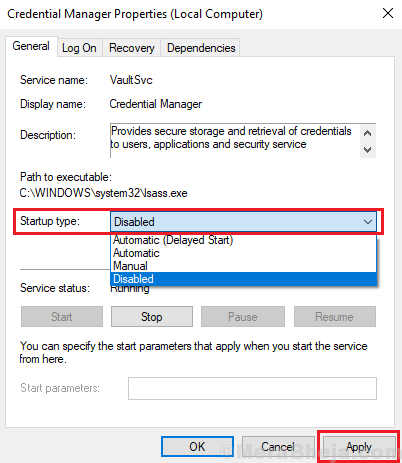Viewport: 402px width, 463px height.
Task: Click the Resume button
Action: pyautogui.click(x=335, y=317)
